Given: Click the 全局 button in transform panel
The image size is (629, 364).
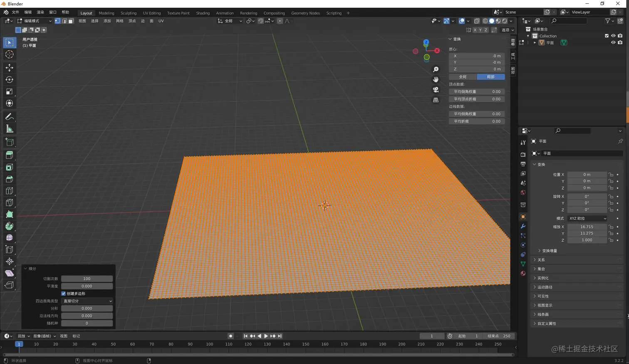Looking at the screenshot, I should tap(463, 77).
